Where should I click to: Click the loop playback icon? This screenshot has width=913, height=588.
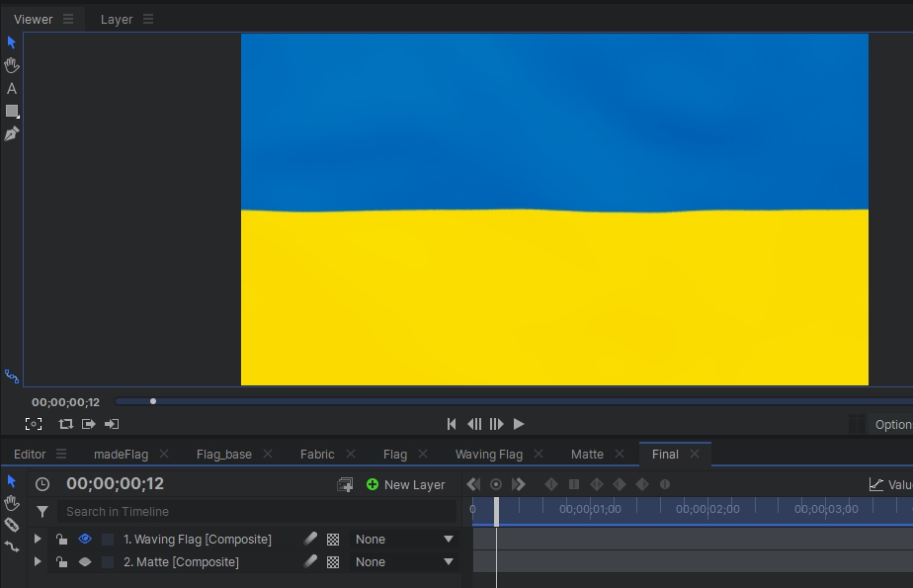(65, 424)
